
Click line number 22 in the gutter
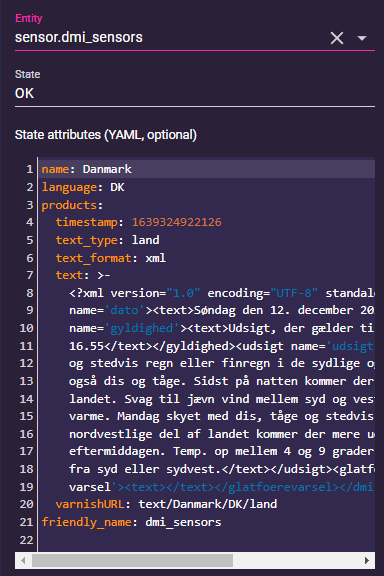click(x=26, y=540)
